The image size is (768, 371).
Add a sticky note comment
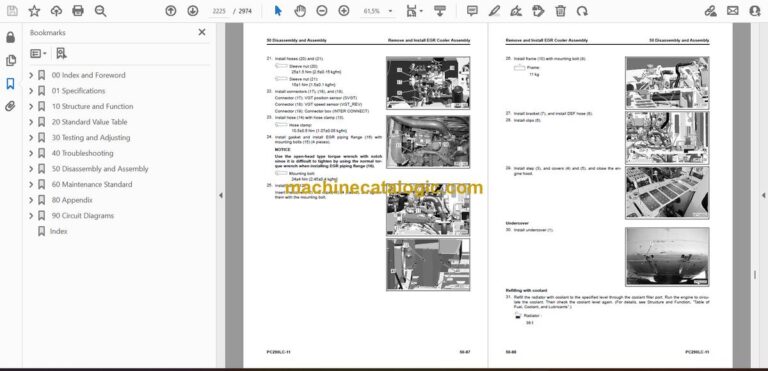[x=472, y=11]
